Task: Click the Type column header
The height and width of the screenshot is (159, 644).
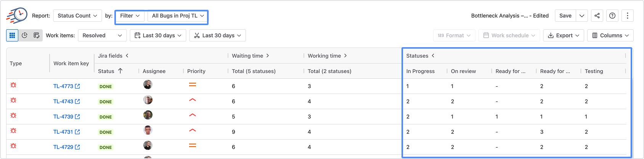Action: (x=16, y=64)
